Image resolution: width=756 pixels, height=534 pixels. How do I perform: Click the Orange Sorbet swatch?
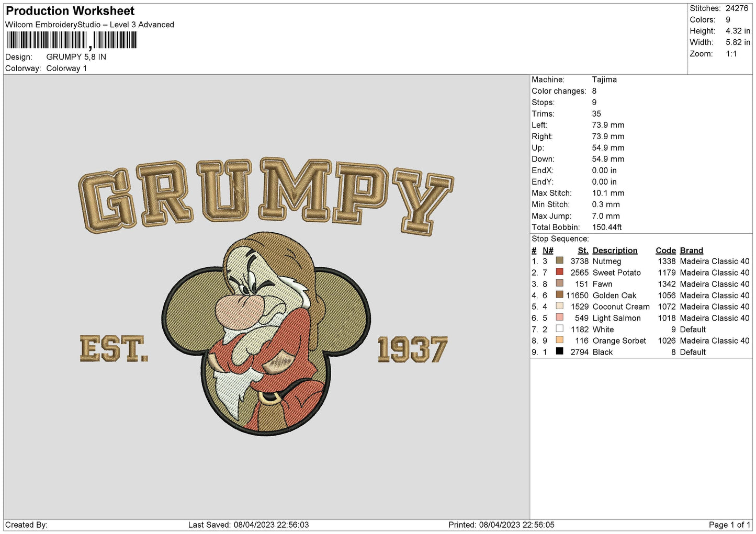[559, 340]
